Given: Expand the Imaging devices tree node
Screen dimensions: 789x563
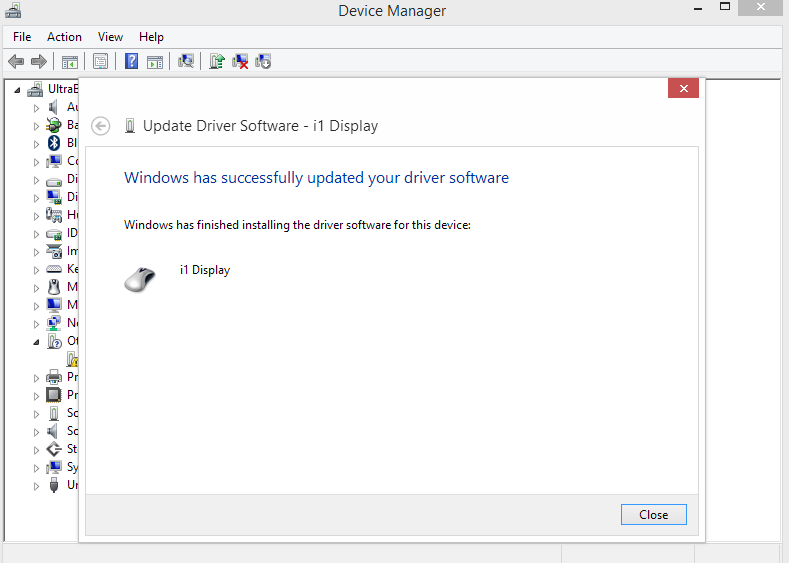Looking at the screenshot, I should click(x=36, y=252).
